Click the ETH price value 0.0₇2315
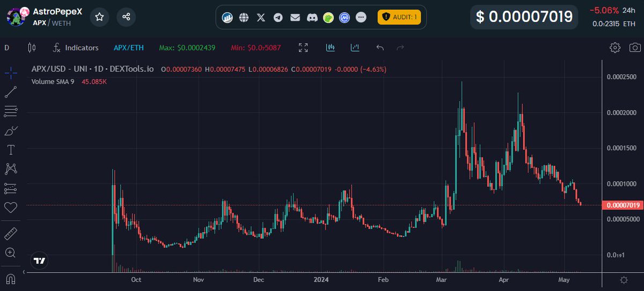Viewport: 644px width, 291px height. tap(607, 24)
